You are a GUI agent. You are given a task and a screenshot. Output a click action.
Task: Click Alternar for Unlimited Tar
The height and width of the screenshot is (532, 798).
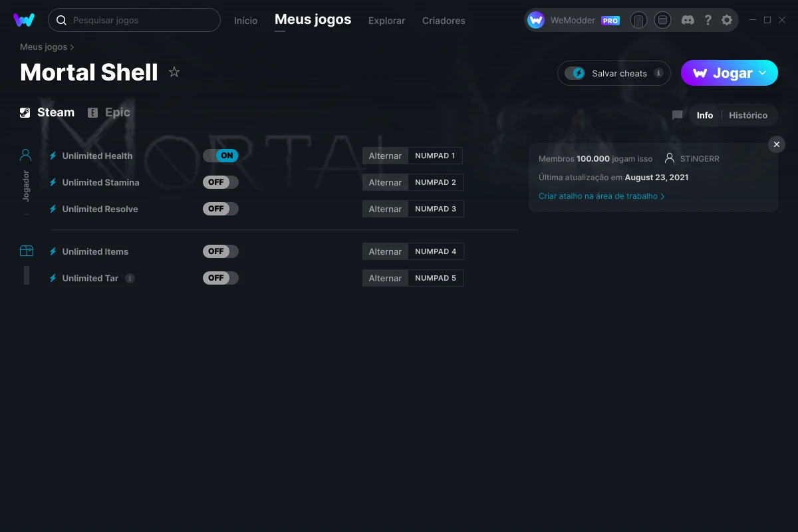385,278
